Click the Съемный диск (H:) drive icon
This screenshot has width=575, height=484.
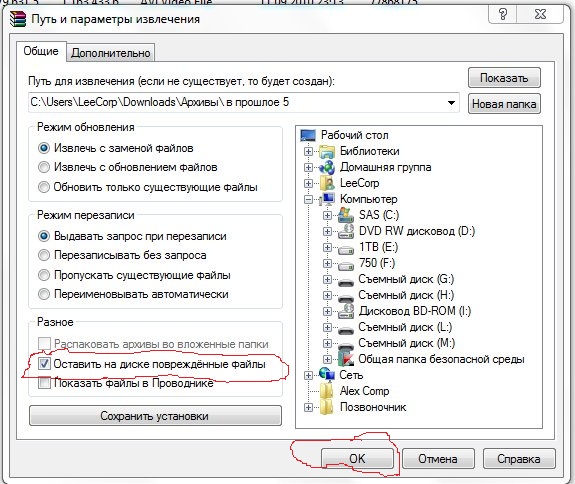(x=345, y=298)
